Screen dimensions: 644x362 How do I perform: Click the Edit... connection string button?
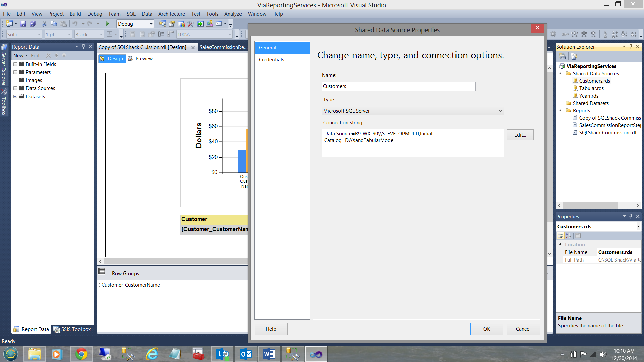pyautogui.click(x=520, y=135)
